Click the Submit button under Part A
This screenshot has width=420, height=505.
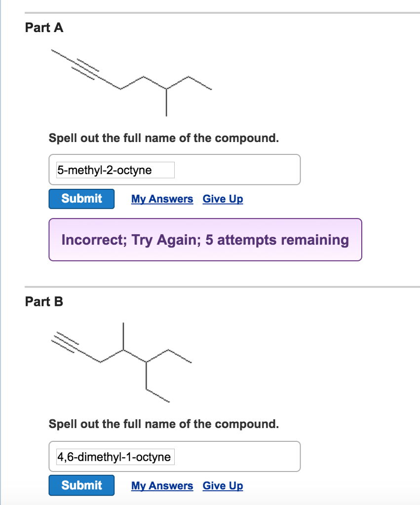[81, 199]
